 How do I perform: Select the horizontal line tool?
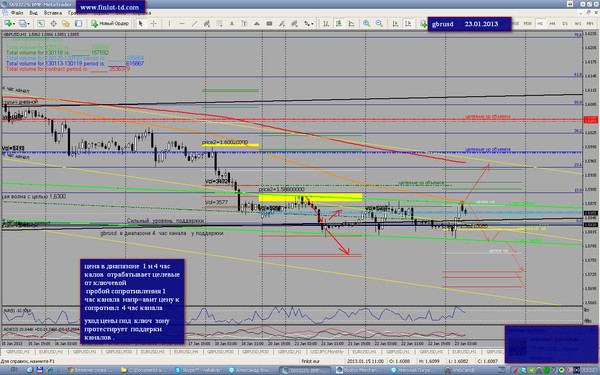click(x=182, y=24)
